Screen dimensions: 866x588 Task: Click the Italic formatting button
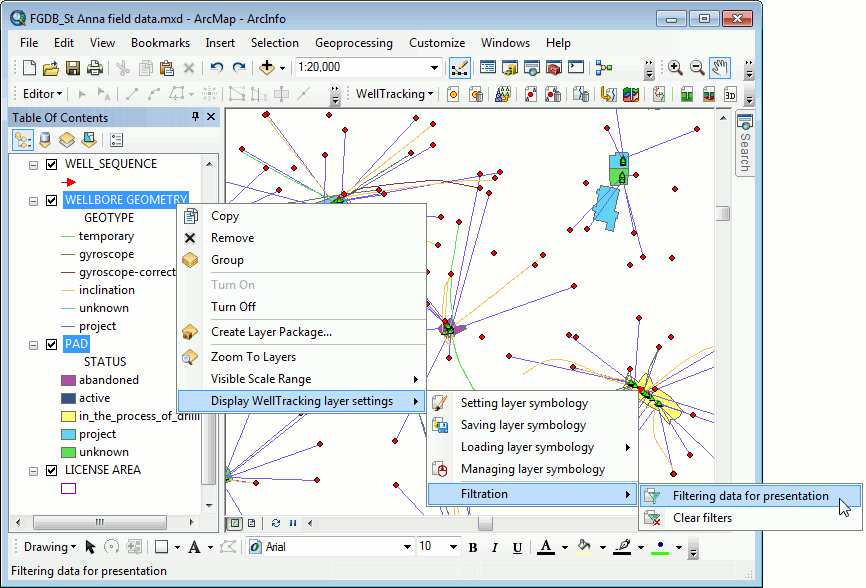pyautogui.click(x=495, y=547)
